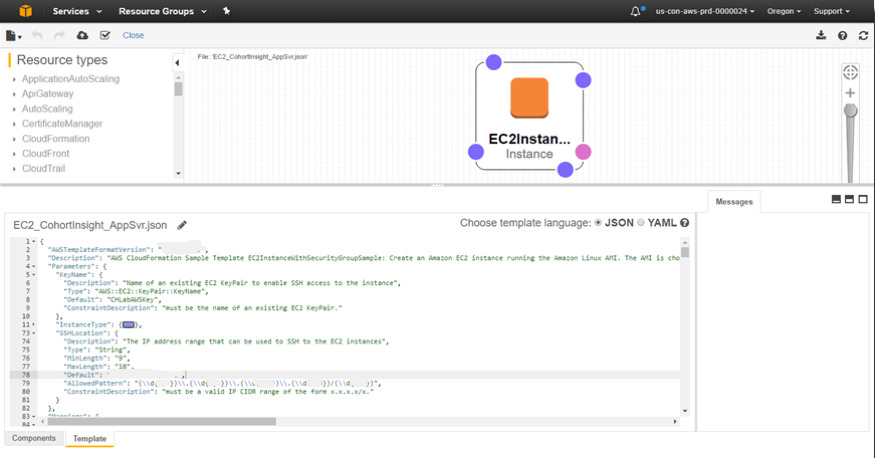Click the Refresh diagram icon
Image resolution: width=875 pixels, height=458 pixels.
863,36
